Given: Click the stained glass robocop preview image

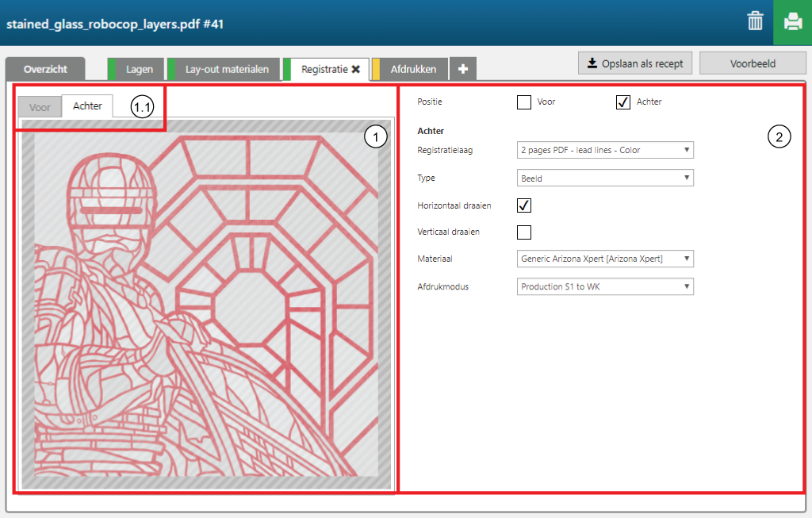Looking at the screenshot, I should tap(206, 305).
